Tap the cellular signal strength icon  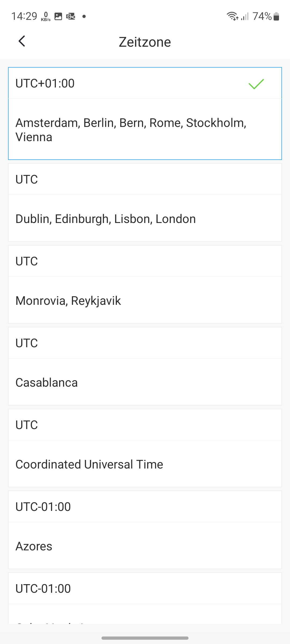pos(245,16)
